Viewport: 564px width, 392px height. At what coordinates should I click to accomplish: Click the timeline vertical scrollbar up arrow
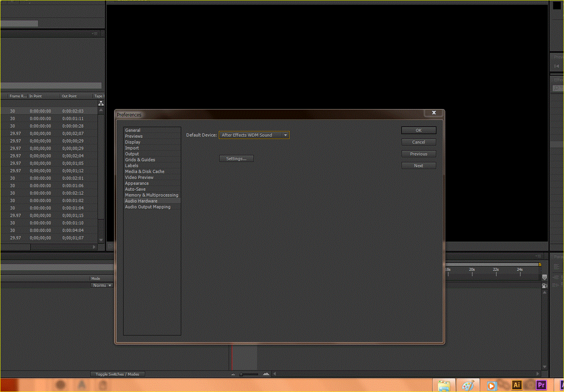[544, 292]
